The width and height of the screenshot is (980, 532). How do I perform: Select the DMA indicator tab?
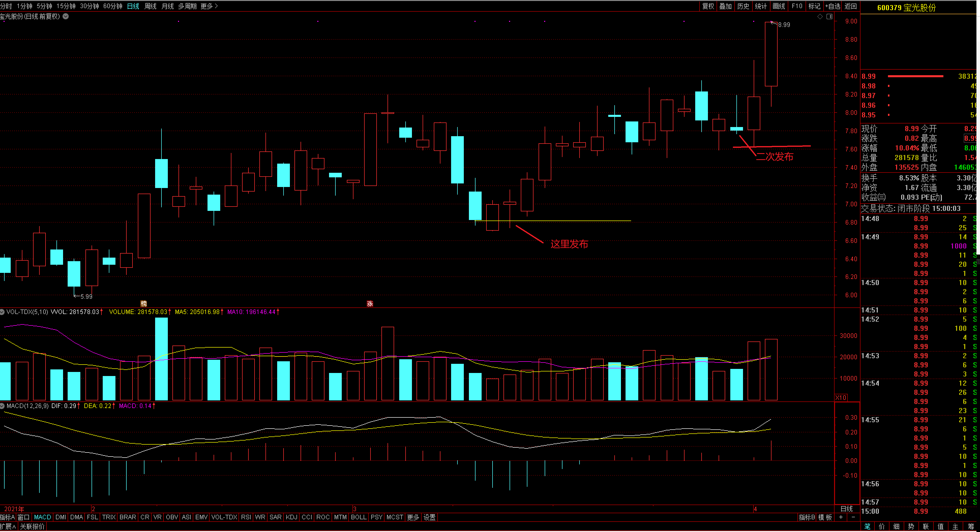(x=77, y=518)
